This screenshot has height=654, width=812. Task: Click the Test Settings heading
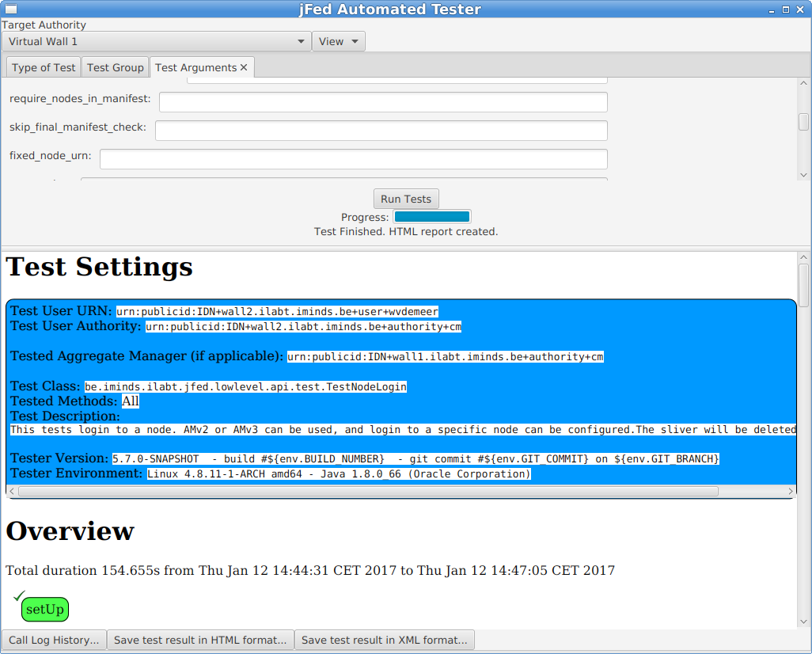pyautogui.click(x=99, y=267)
